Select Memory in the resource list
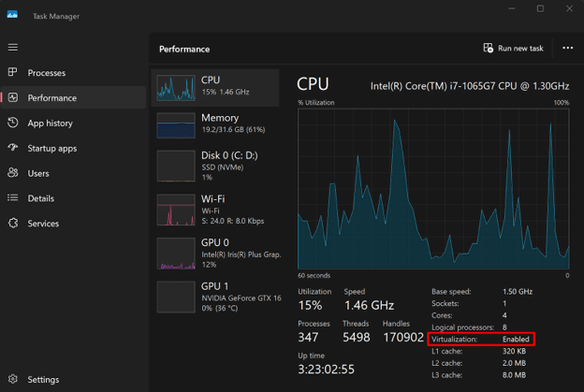The height and width of the screenshot is (392, 584). (x=176, y=127)
